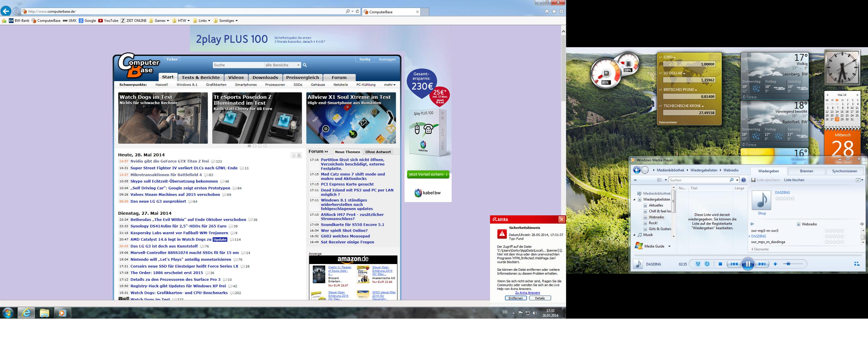The height and width of the screenshot is (354, 868).
Task: Skip to next track in Media Player
Action: click(x=762, y=264)
